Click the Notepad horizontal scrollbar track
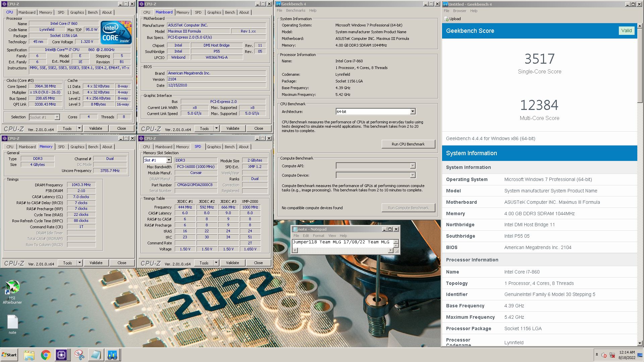Viewport: 644px width, 362px height. pyautogui.click(x=343, y=250)
